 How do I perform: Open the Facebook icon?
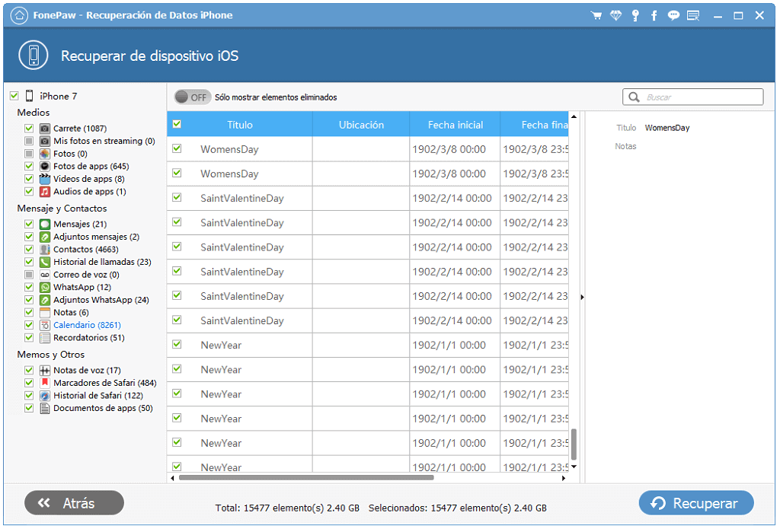coord(654,15)
